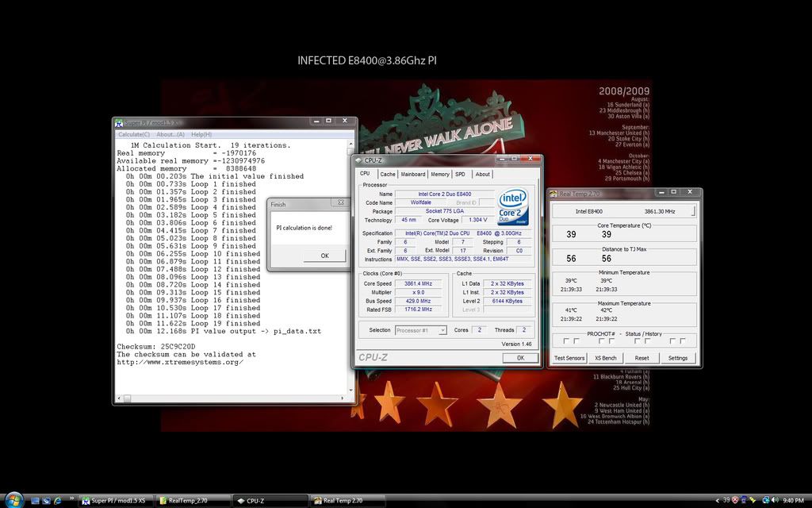Toggle the seventh PROCHOT# checkbox from the left
Viewport: 812px width, 508px height.
672,341
